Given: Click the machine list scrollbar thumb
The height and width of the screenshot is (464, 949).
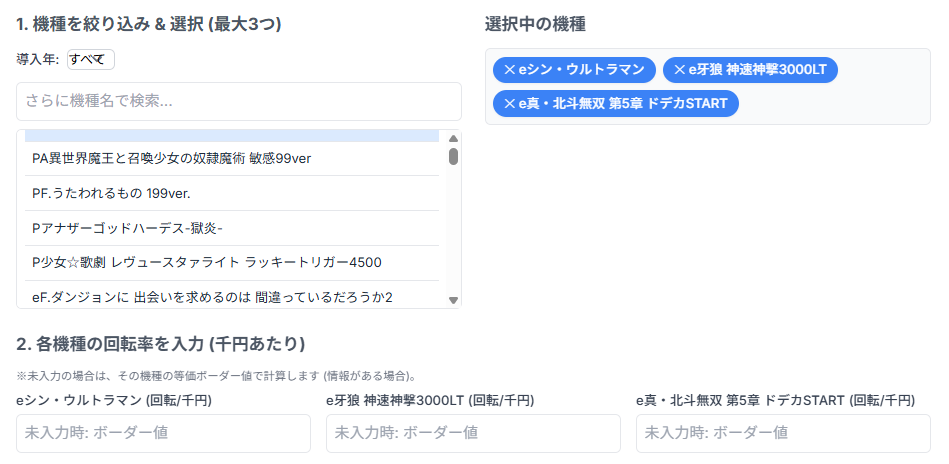Looking at the screenshot, I should pyautogui.click(x=453, y=157).
